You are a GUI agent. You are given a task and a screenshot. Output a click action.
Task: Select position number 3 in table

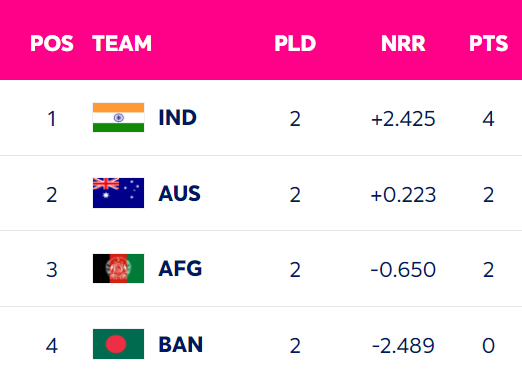[52, 270]
